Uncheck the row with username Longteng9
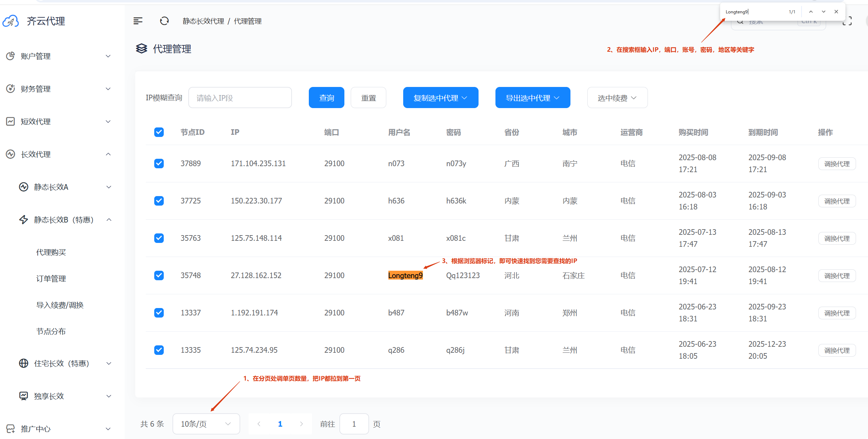This screenshot has width=868, height=439. tap(159, 275)
